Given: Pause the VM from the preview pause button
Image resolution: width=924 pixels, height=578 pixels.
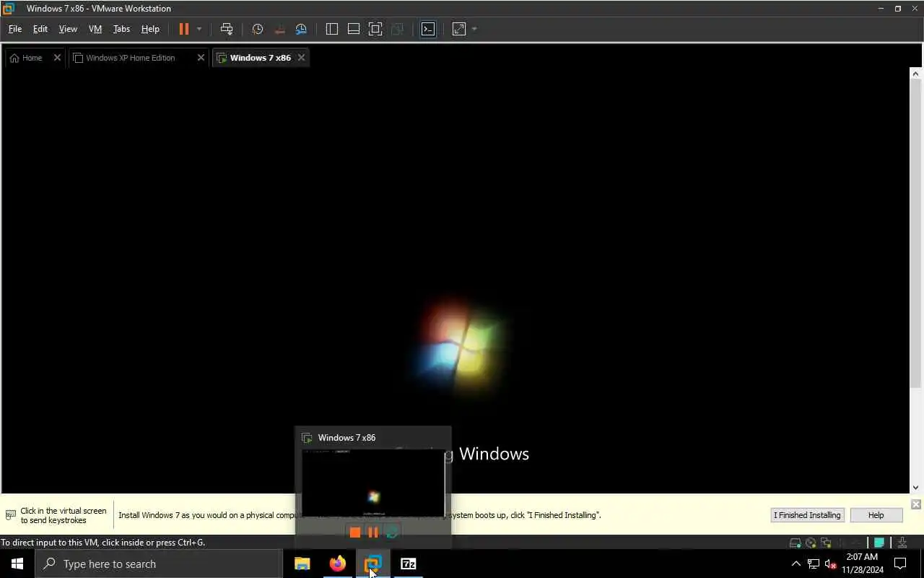Looking at the screenshot, I should click(372, 532).
